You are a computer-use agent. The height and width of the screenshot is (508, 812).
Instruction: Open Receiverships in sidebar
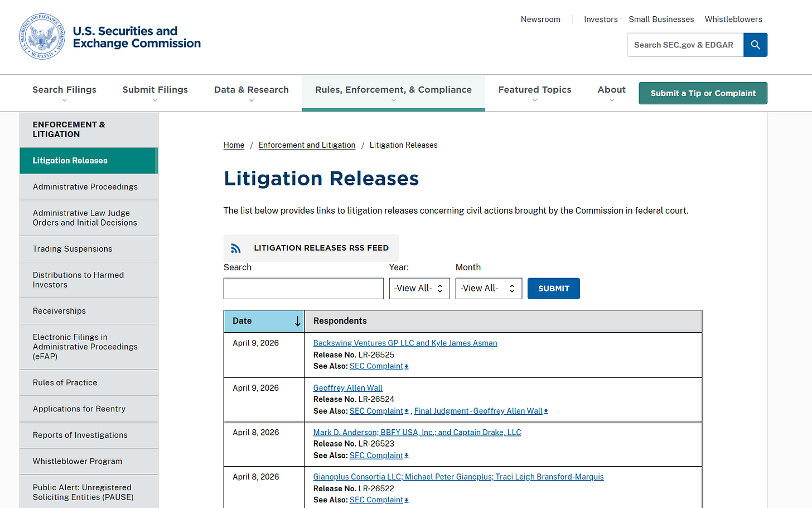[89, 311]
